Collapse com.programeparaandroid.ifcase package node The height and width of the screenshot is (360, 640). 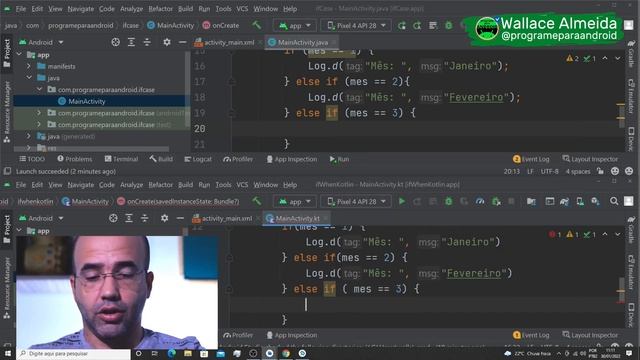click(40, 89)
